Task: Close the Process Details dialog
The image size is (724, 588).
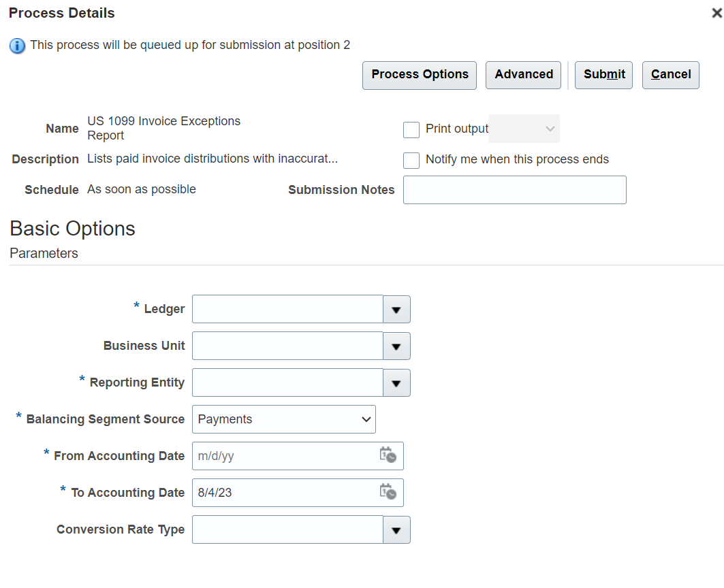Action: pos(716,13)
